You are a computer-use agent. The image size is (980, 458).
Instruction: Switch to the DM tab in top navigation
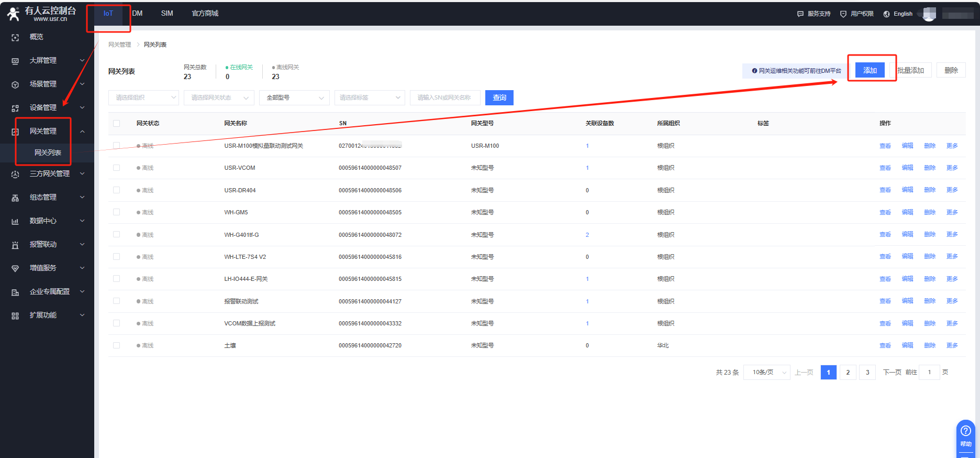[x=137, y=14]
